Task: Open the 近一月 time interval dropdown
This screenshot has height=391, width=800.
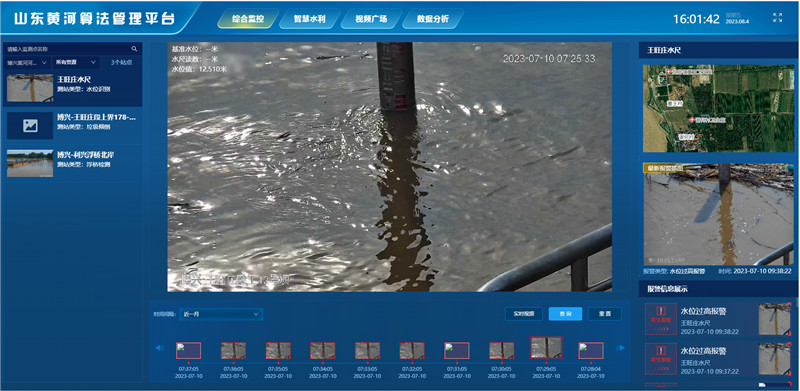Action: [221, 314]
